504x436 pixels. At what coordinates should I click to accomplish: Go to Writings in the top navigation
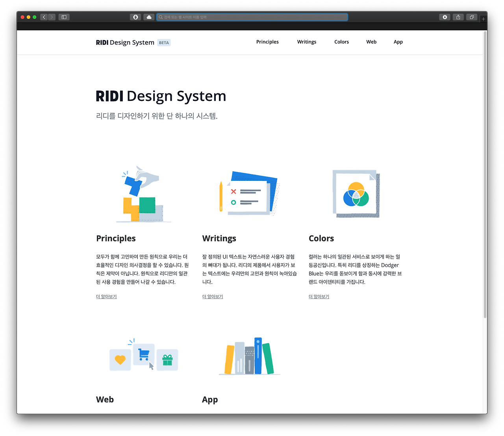coord(307,42)
